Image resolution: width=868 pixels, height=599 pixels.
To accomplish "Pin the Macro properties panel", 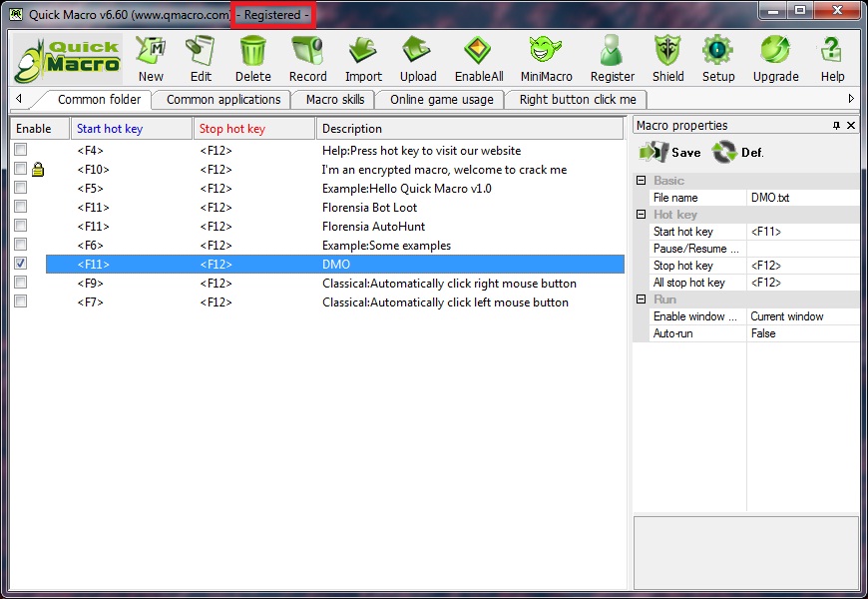I will (x=836, y=126).
